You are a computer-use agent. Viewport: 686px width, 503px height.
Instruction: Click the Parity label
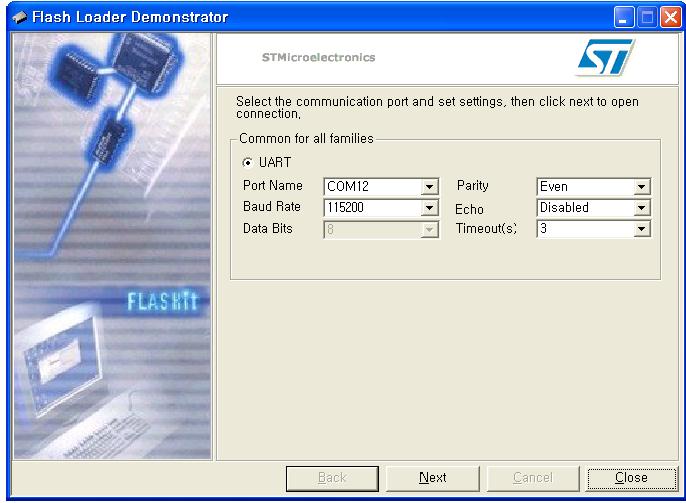[472, 186]
